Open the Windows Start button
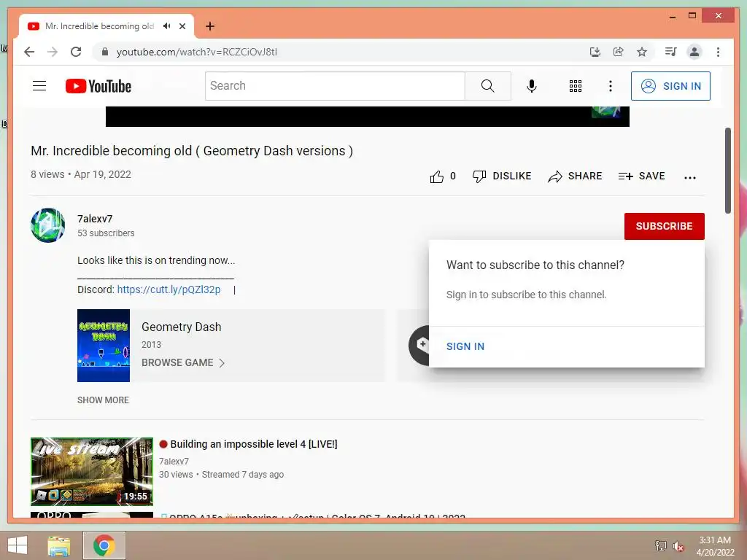 coord(18,545)
